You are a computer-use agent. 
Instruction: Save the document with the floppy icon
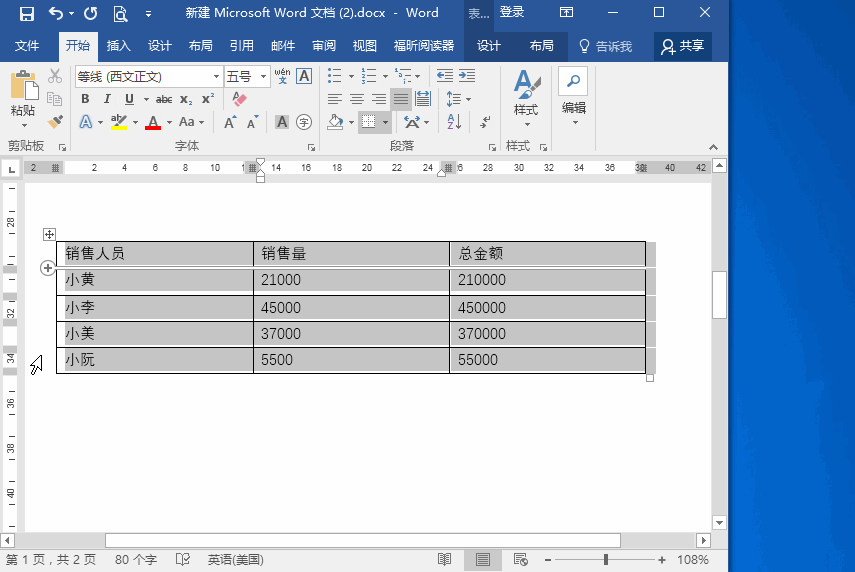click(x=26, y=13)
